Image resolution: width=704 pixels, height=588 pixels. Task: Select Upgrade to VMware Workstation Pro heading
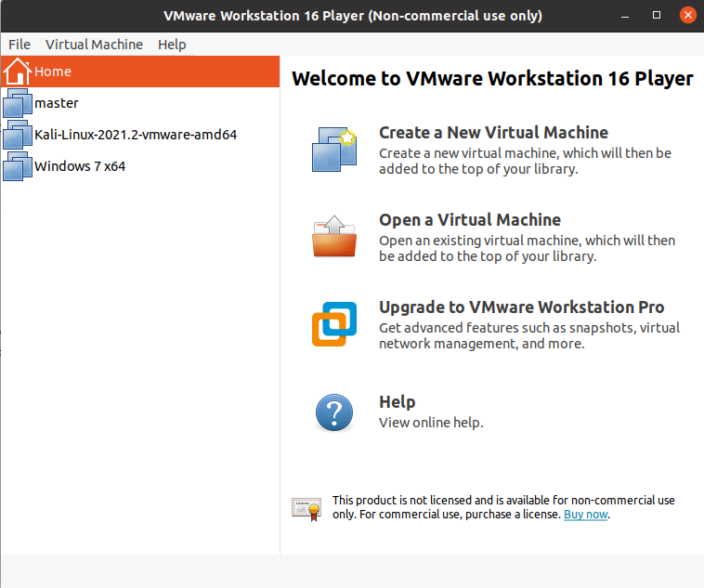pos(521,307)
